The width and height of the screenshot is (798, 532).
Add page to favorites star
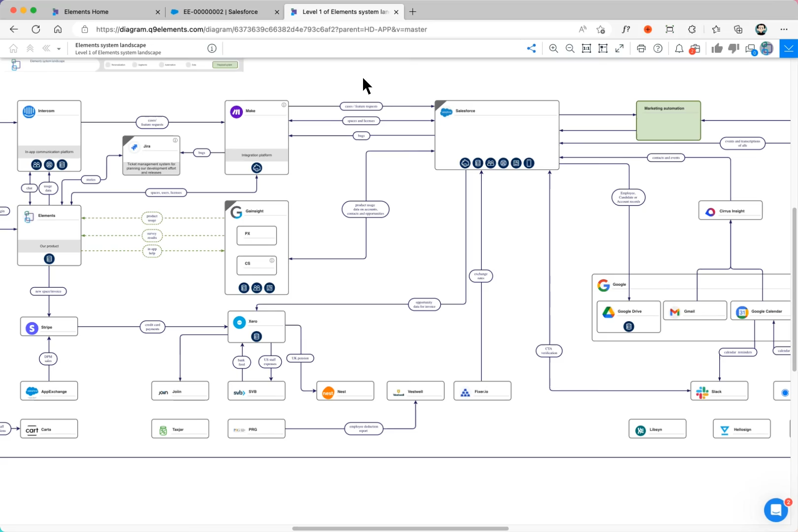[600, 29]
